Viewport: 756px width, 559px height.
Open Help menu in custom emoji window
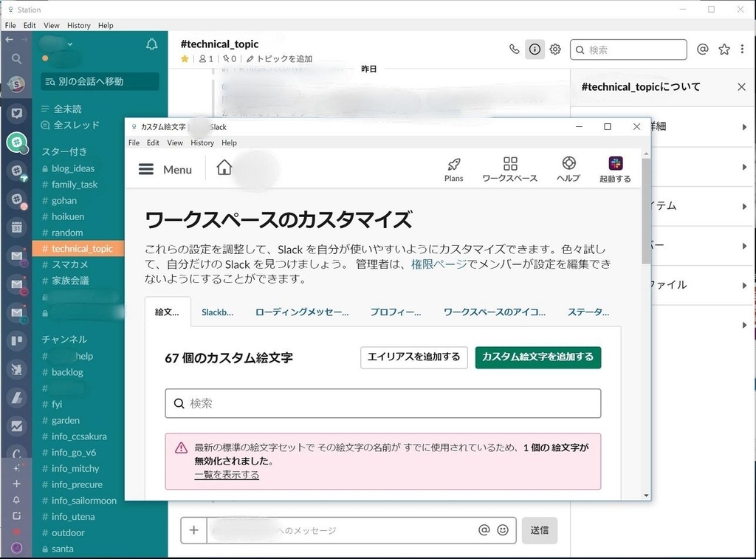[229, 143]
